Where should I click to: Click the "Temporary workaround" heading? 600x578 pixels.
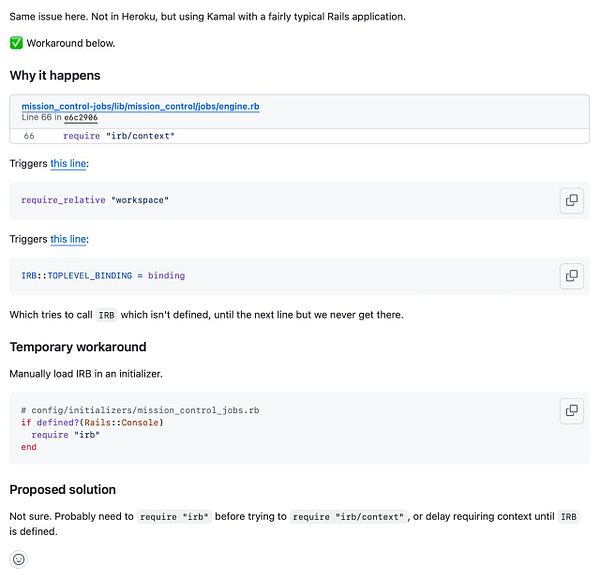click(x=78, y=347)
